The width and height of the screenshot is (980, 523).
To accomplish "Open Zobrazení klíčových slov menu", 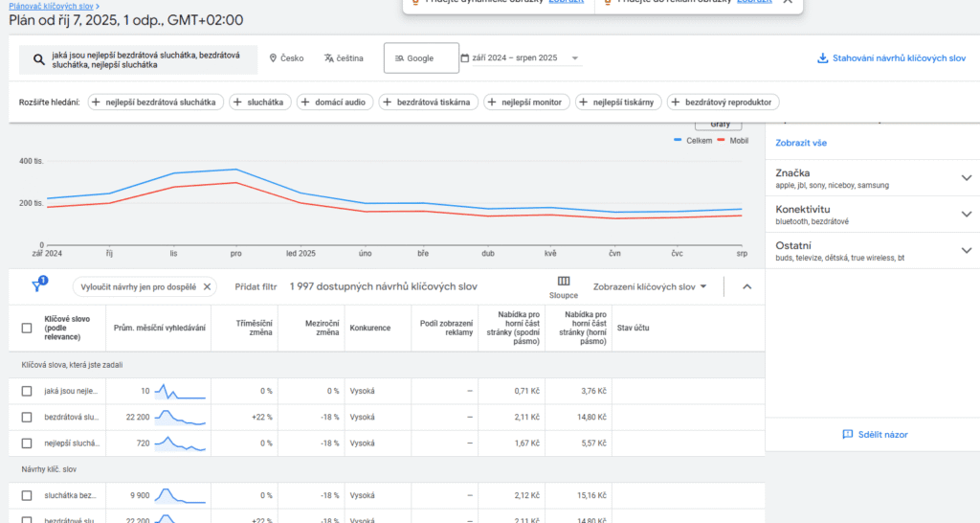I will (649, 286).
